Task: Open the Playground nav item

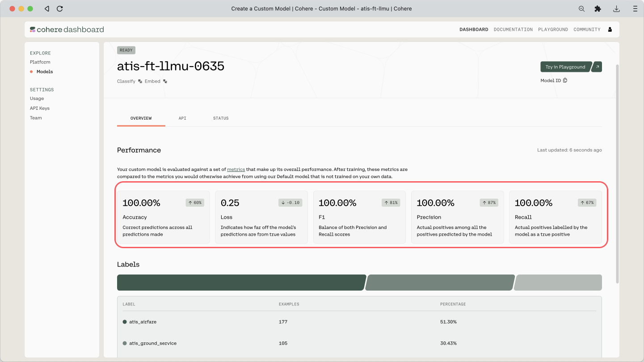Action: click(553, 29)
